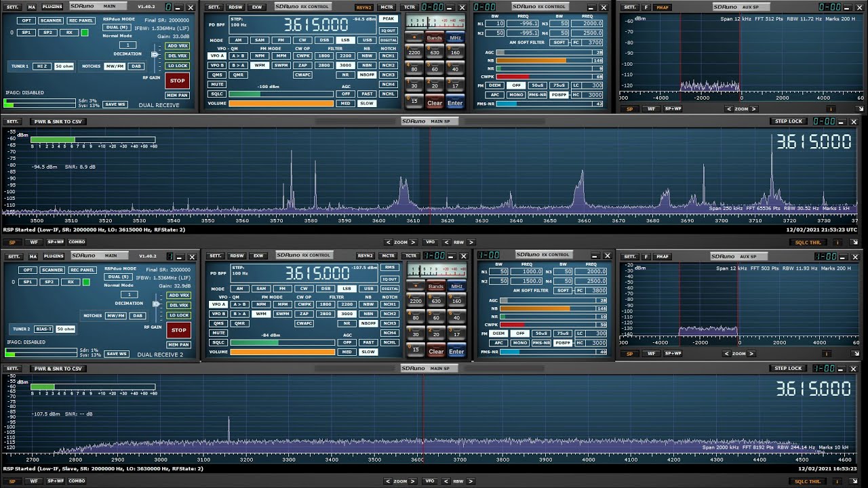Click ADD VRX in the Tuner 1 MAIN window

[178, 45]
